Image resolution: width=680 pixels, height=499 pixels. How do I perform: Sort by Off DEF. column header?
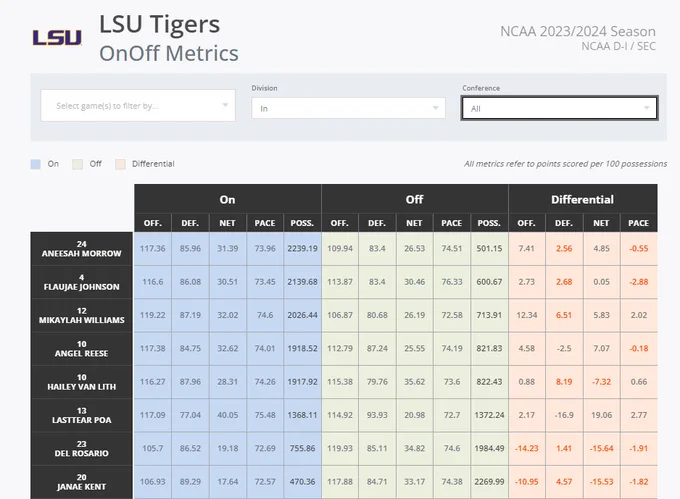[x=377, y=223]
